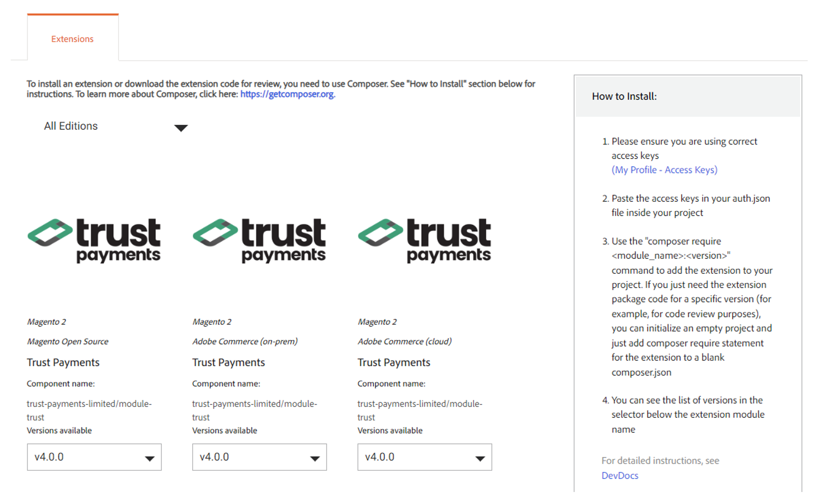The image size is (817, 504).
Task: Click the Trust Payments title under Magento Open Source
Action: 63,362
